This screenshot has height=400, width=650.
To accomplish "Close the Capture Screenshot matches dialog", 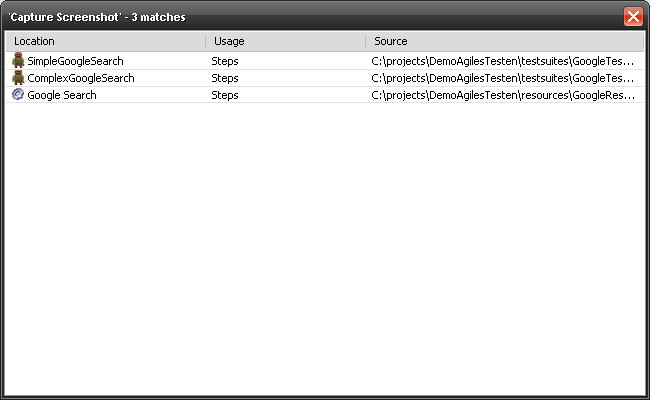I will click(632, 17).
